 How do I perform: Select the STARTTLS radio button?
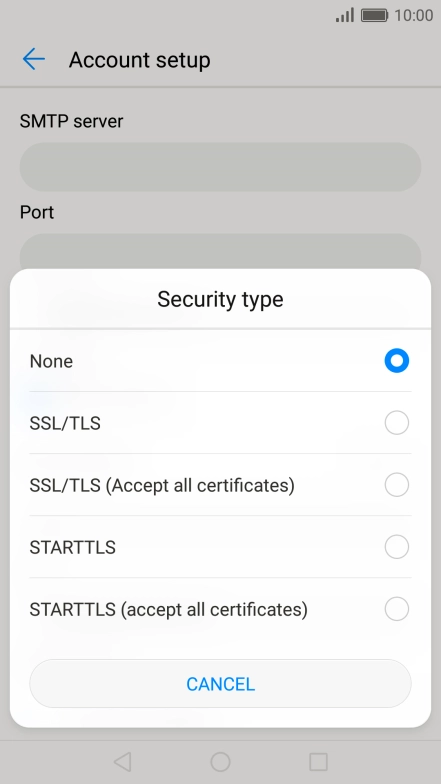point(396,546)
